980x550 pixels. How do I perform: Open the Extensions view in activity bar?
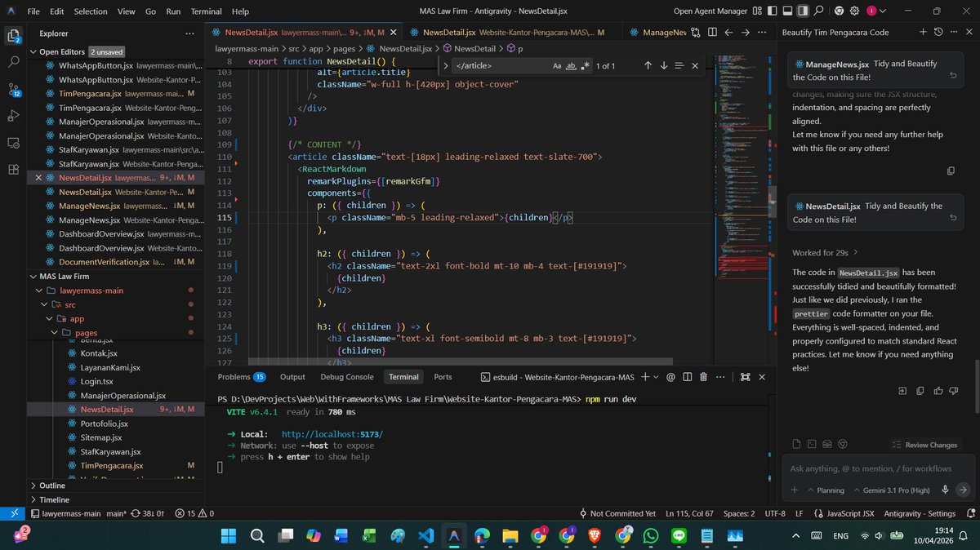(x=14, y=170)
